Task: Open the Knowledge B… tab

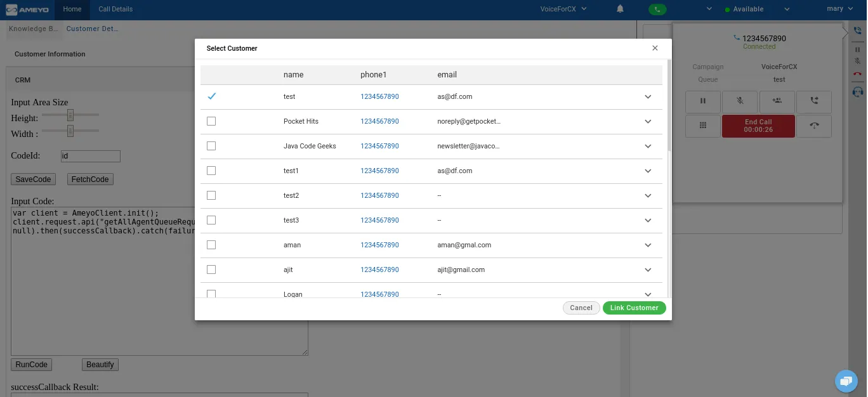Action: pos(34,29)
